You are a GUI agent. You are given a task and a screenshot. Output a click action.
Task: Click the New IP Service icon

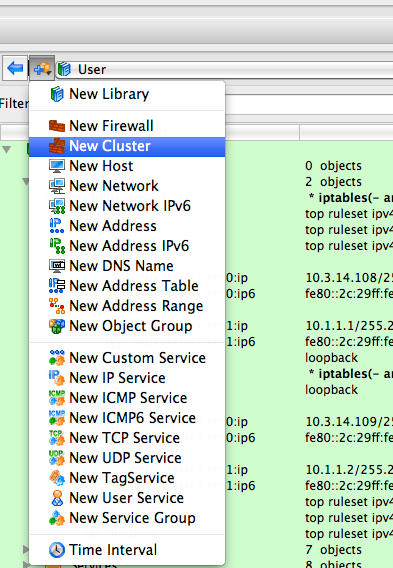tap(57, 378)
